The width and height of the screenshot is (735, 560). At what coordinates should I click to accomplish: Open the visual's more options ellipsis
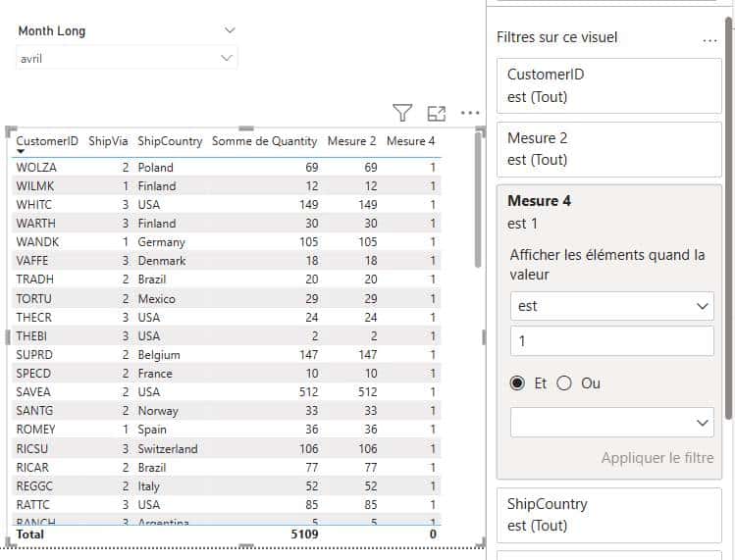tap(470, 113)
